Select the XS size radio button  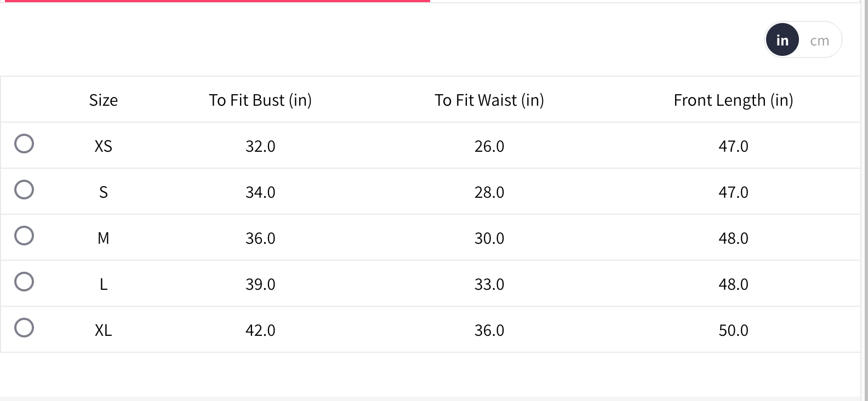(x=24, y=144)
